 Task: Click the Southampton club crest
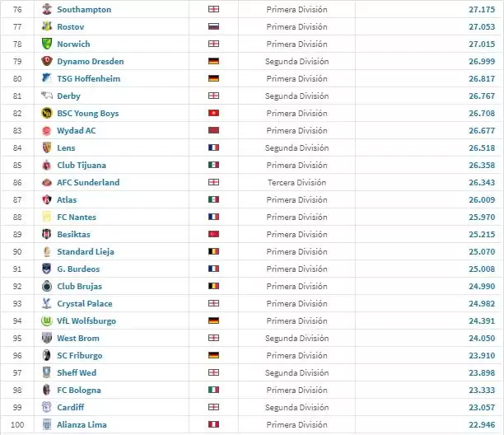point(46,9)
